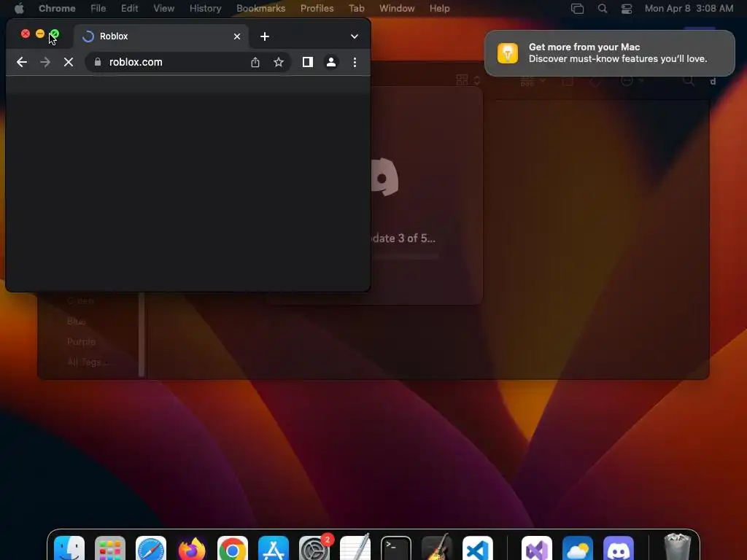
Task: Open System Settings from the Dock
Action: 314,548
